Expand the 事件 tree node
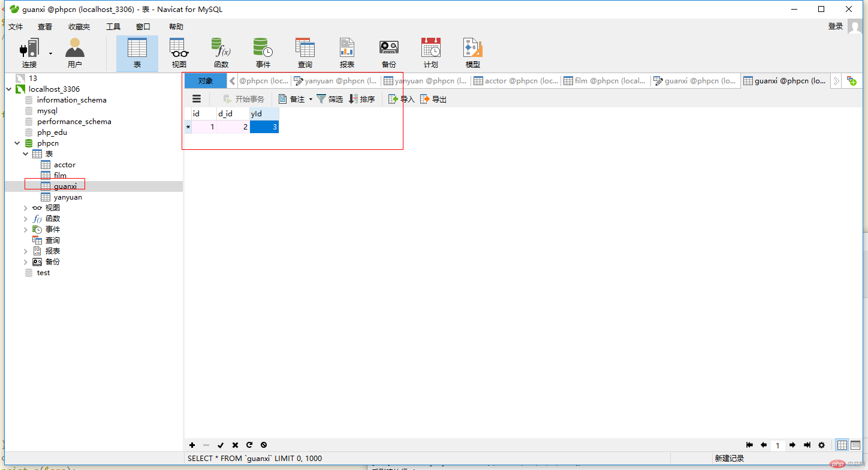The height and width of the screenshot is (470, 868). pos(26,230)
